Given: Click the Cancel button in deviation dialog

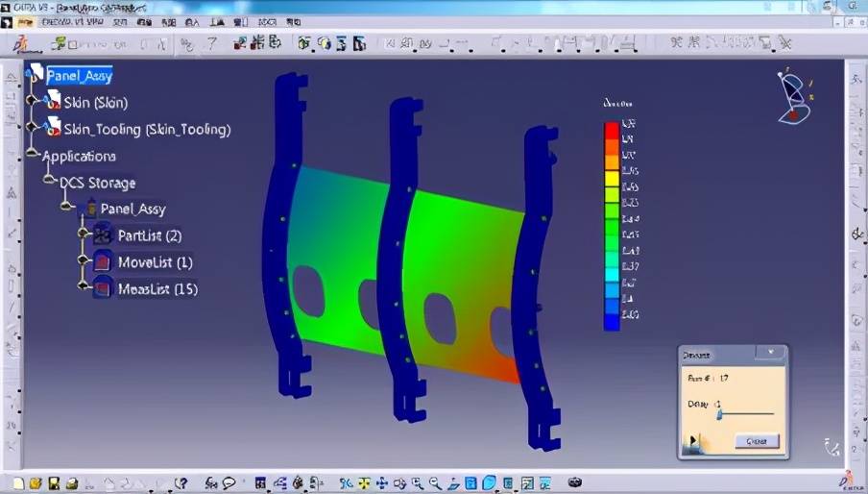Looking at the screenshot, I should [757, 441].
